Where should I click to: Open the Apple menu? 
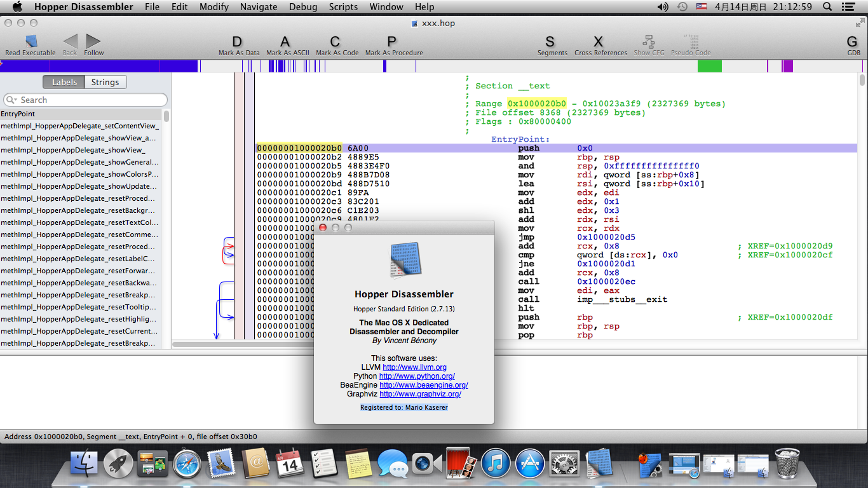[17, 7]
